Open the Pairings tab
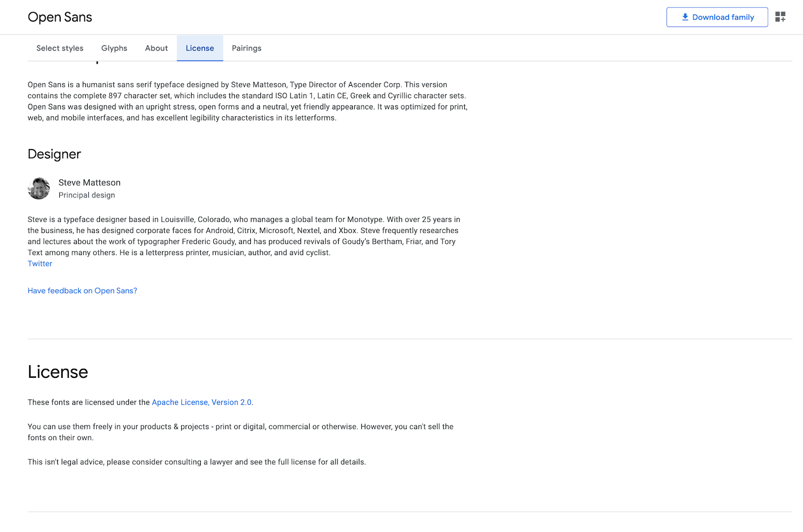803x532 pixels. [x=246, y=48]
